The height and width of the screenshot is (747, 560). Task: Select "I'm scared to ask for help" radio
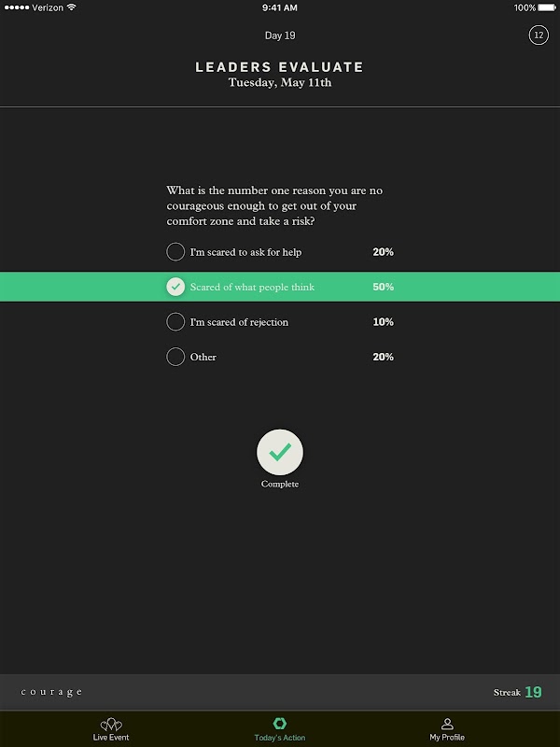point(175,251)
